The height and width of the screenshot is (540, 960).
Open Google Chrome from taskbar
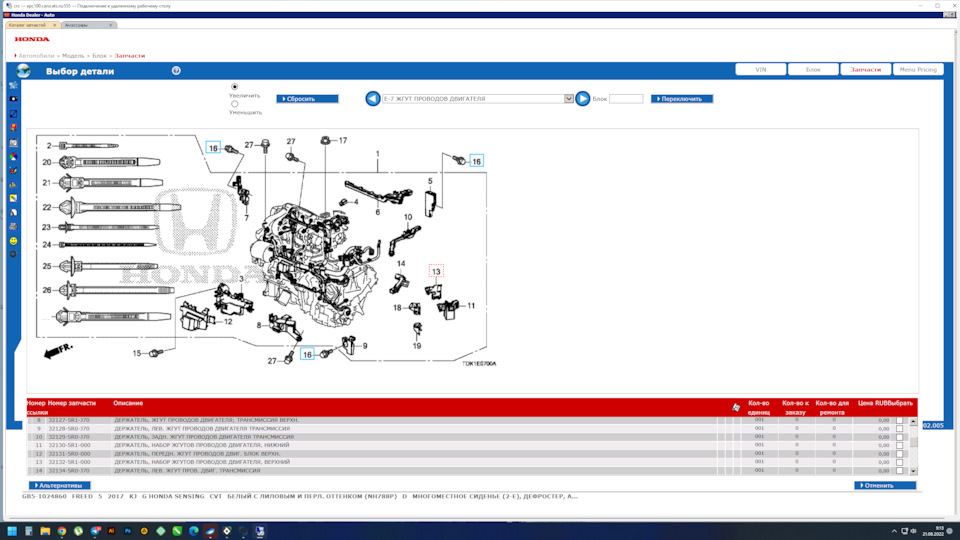(62, 531)
